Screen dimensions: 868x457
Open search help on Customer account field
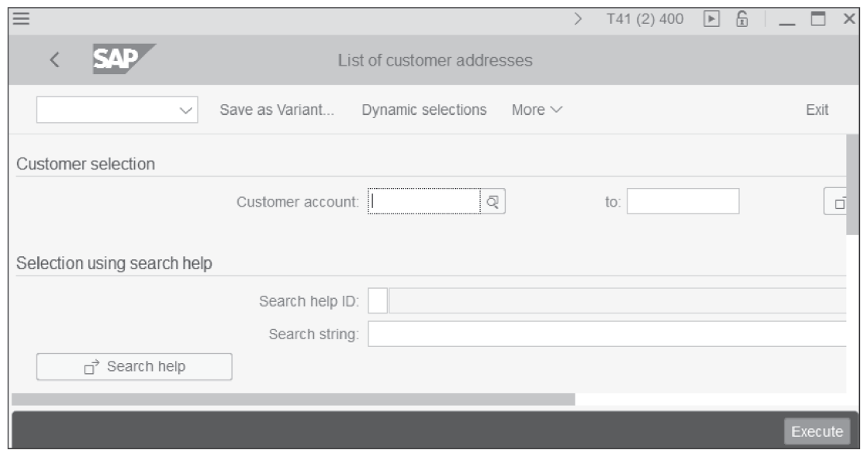click(491, 201)
